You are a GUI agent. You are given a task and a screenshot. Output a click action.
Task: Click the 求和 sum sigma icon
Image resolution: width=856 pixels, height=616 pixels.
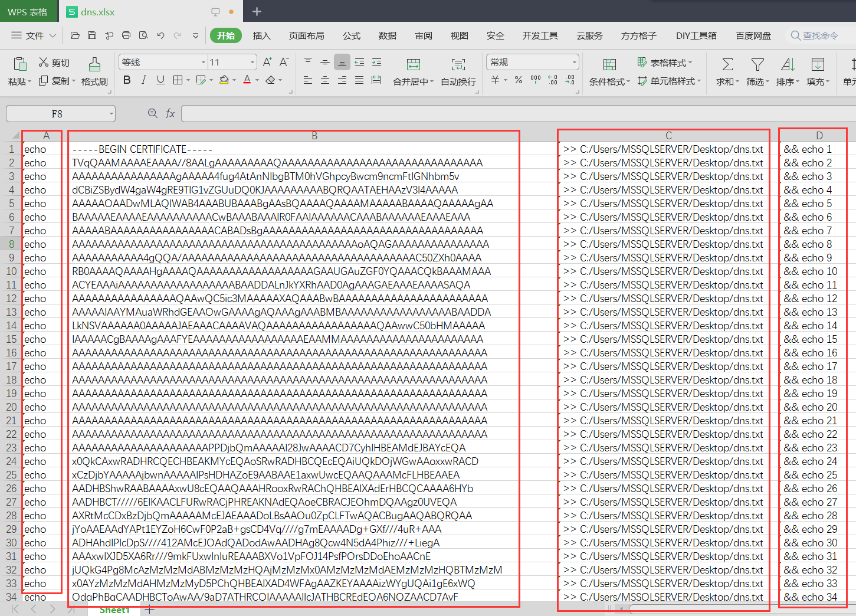[727, 64]
